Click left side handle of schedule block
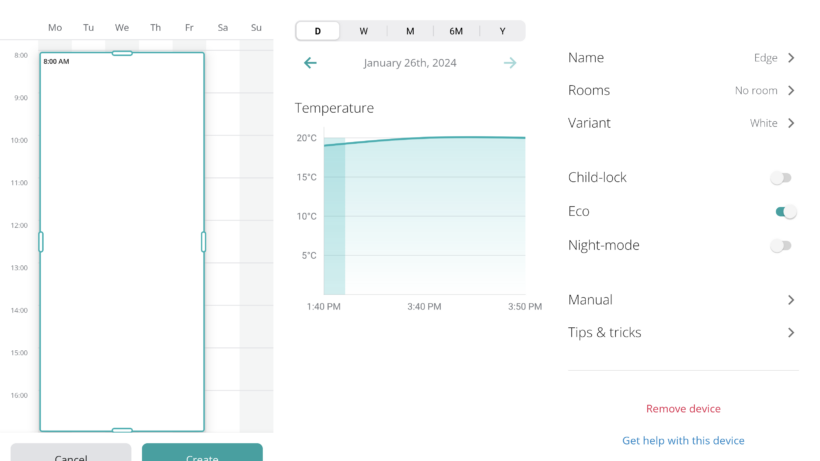The image size is (820, 461). [41, 242]
